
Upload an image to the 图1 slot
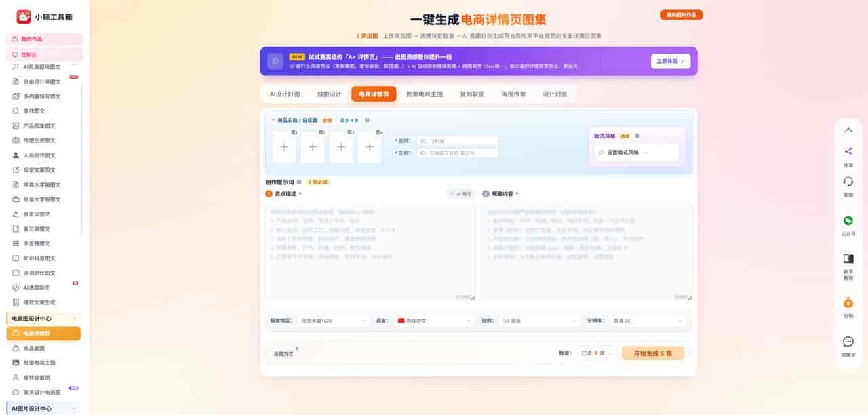point(284,147)
